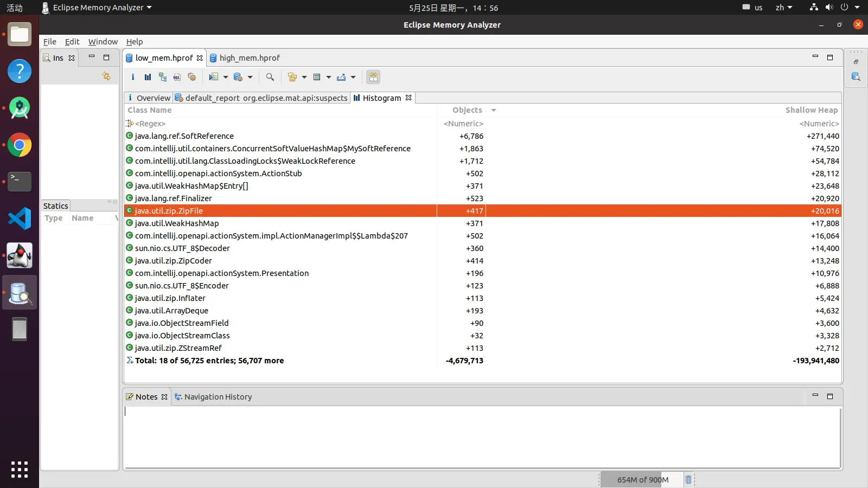This screenshot has height=488, width=868.
Task: Close the Histogram sub-tab
Action: click(x=409, y=98)
